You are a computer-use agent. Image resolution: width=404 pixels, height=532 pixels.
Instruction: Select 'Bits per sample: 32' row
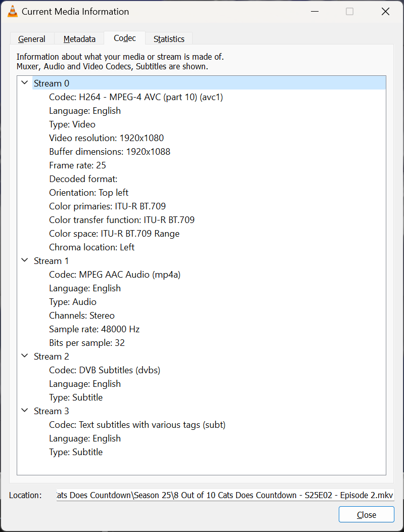point(87,343)
